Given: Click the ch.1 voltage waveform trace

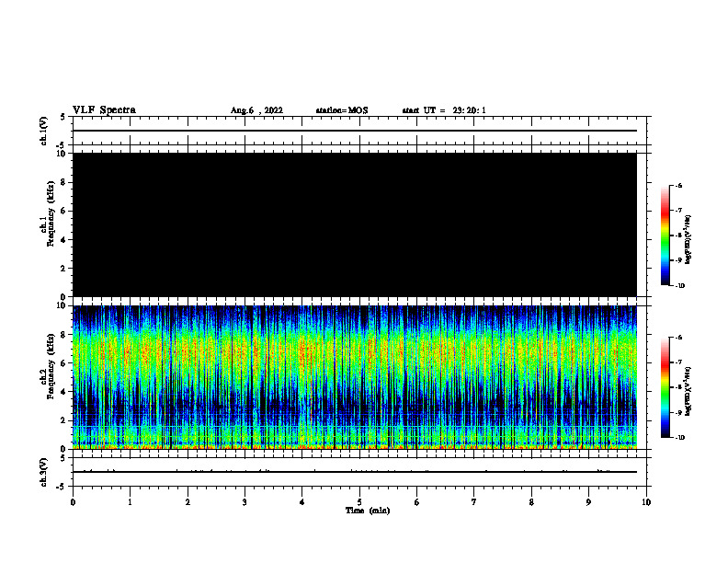Looking at the screenshot, I should pyautogui.click(x=355, y=131).
